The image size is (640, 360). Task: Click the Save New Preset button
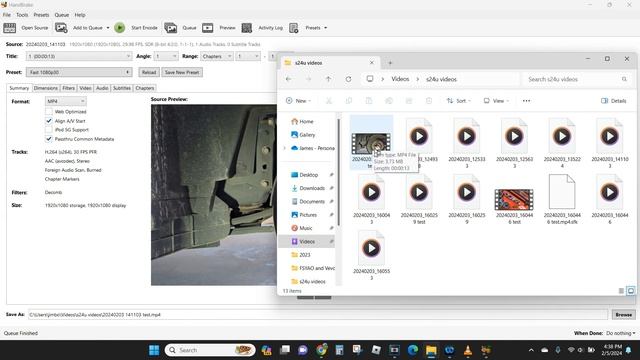(182, 72)
